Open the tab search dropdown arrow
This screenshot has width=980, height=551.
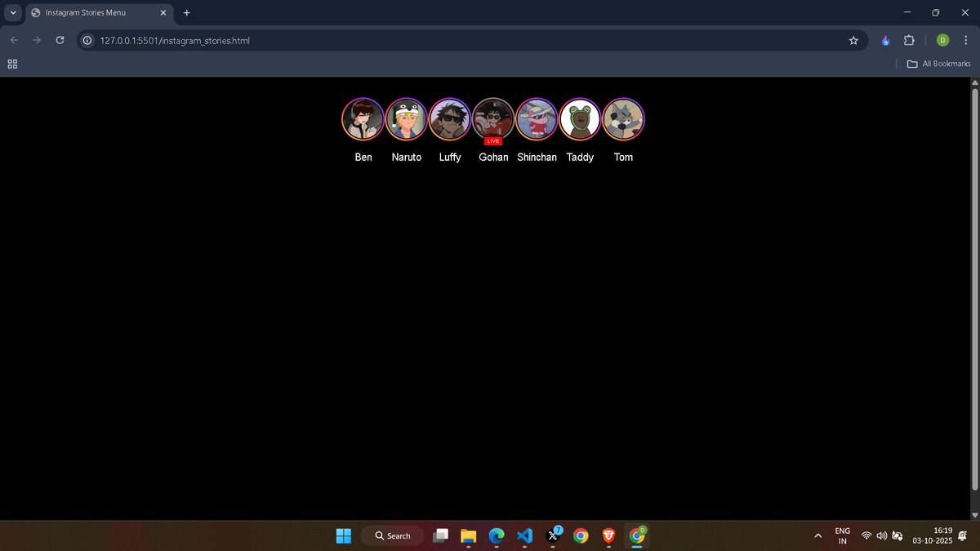[x=13, y=12]
